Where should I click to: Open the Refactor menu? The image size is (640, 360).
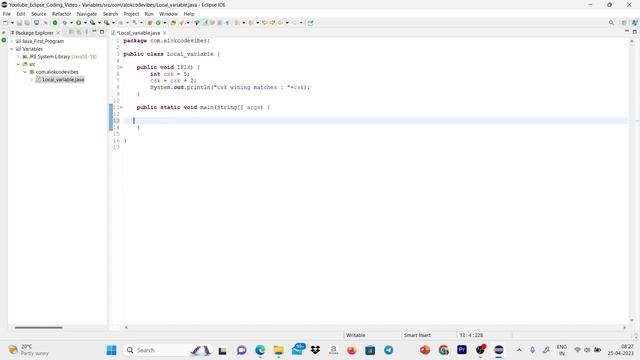pyautogui.click(x=62, y=14)
